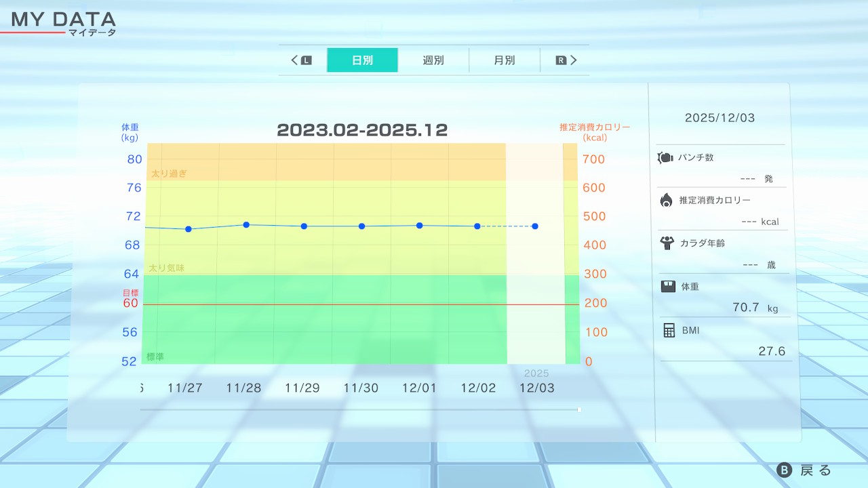
Task: Click the graph scrollbar handle at right end
Action: pos(579,409)
